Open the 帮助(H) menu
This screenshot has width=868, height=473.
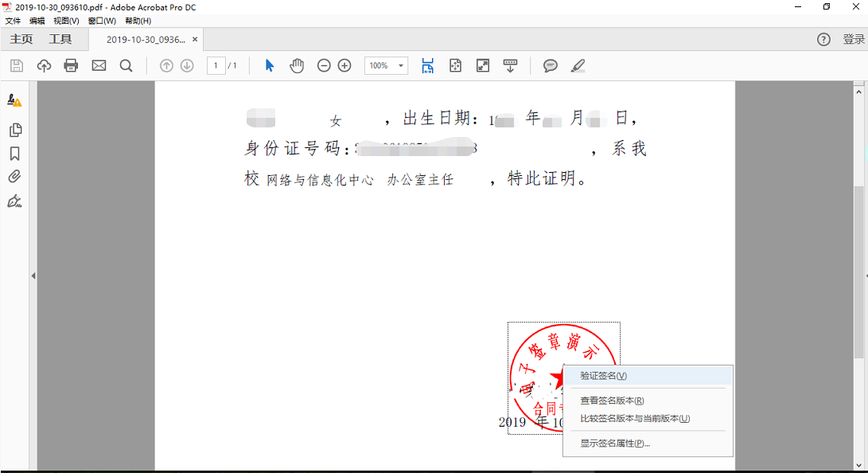click(x=138, y=21)
